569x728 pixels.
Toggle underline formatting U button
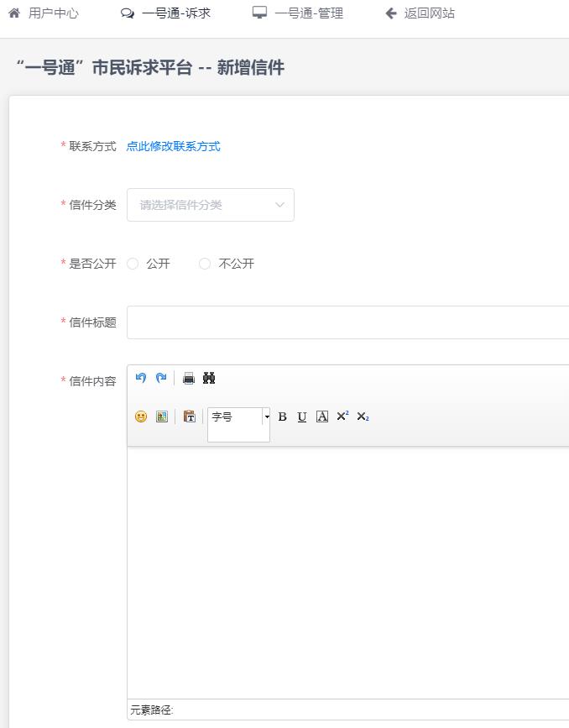pyautogui.click(x=302, y=416)
